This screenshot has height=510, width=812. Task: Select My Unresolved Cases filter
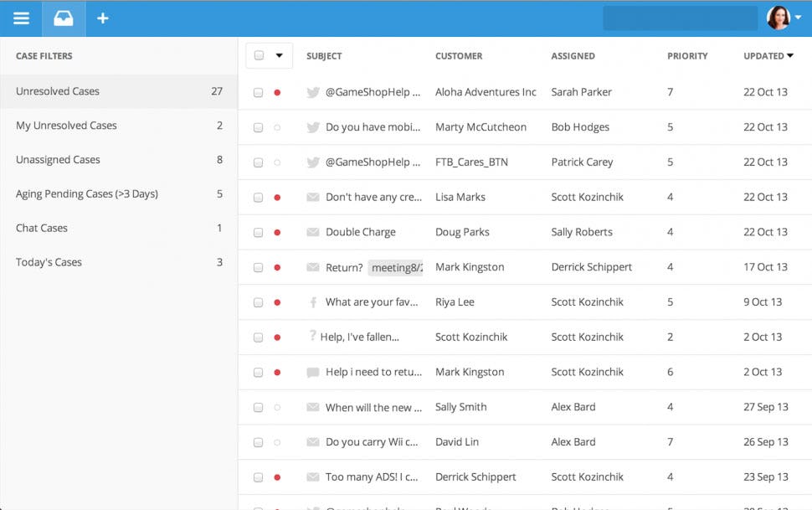click(x=119, y=126)
